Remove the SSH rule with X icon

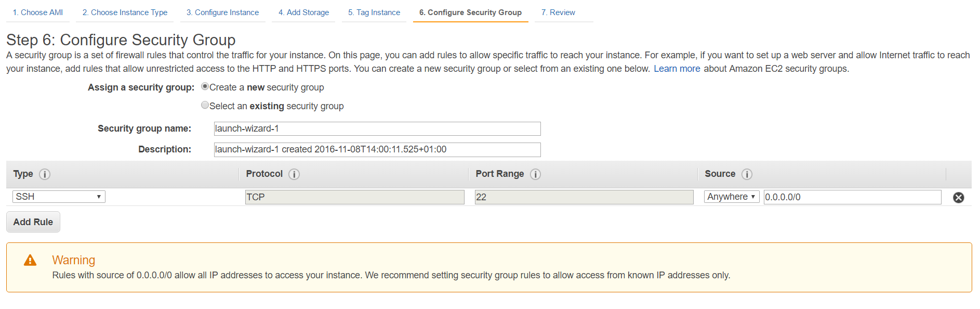coord(959,197)
